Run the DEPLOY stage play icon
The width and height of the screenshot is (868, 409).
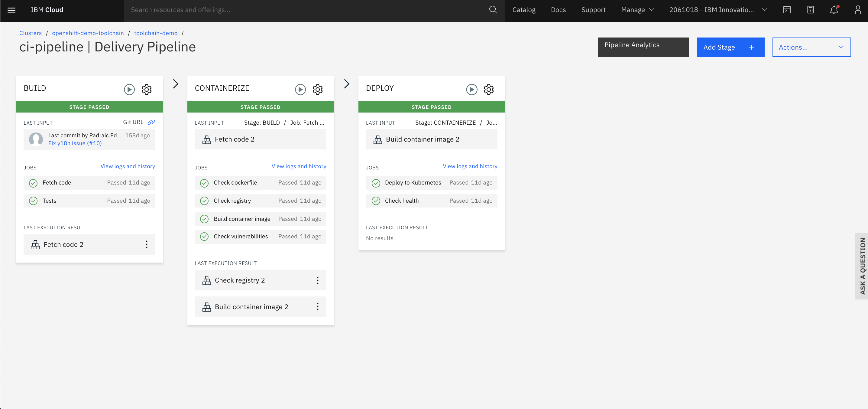(x=471, y=89)
